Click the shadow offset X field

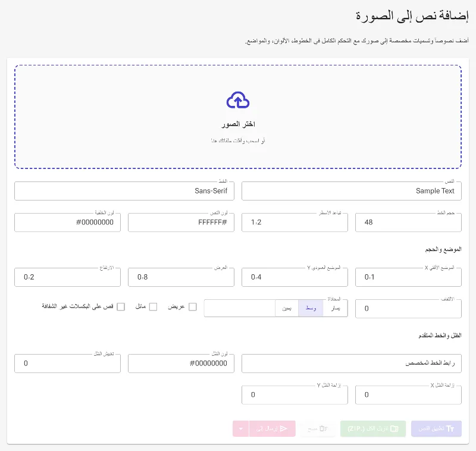point(408,395)
